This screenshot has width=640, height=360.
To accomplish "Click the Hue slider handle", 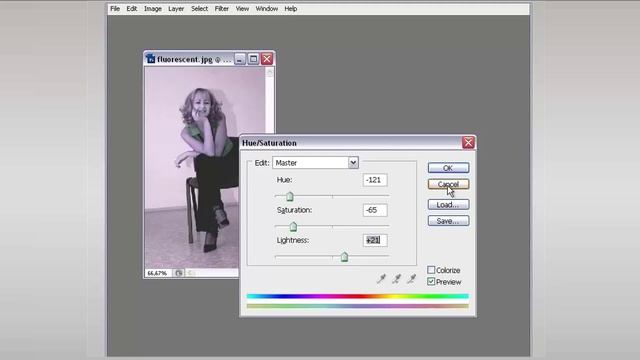I will pos(290,197).
